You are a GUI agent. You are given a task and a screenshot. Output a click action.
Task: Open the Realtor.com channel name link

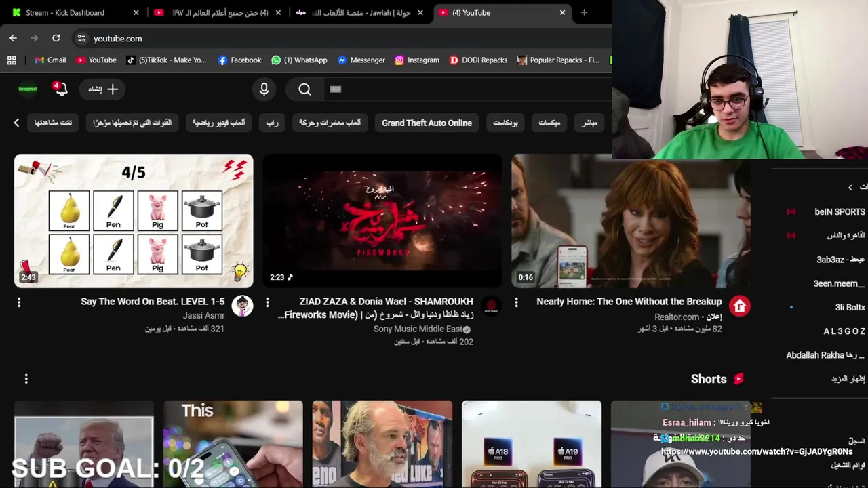coord(677,317)
